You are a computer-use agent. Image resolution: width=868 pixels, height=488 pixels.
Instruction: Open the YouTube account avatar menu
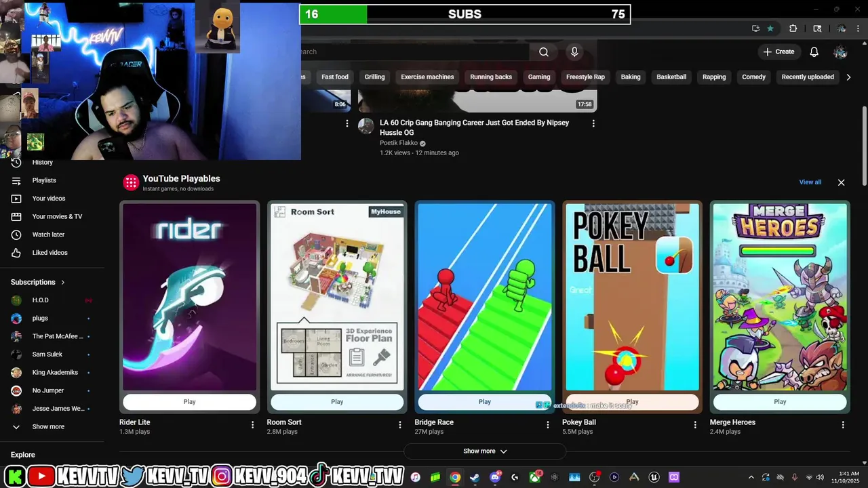pos(840,52)
